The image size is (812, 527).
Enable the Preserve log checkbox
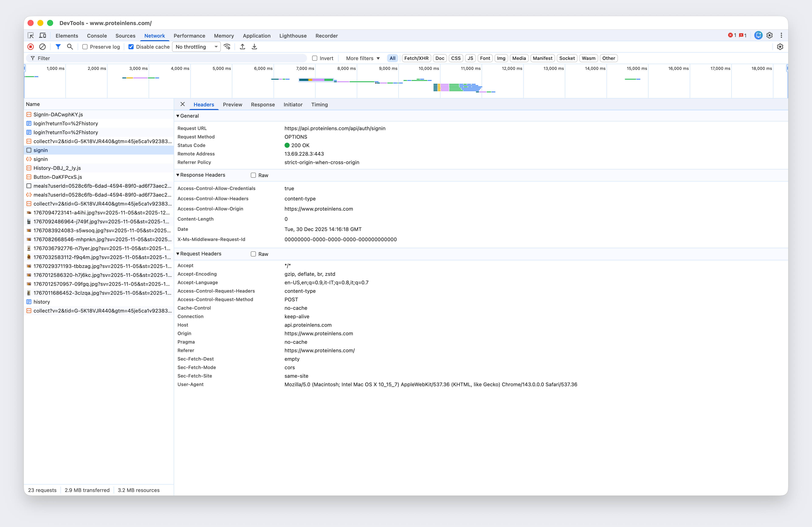click(x=85, y=47)
